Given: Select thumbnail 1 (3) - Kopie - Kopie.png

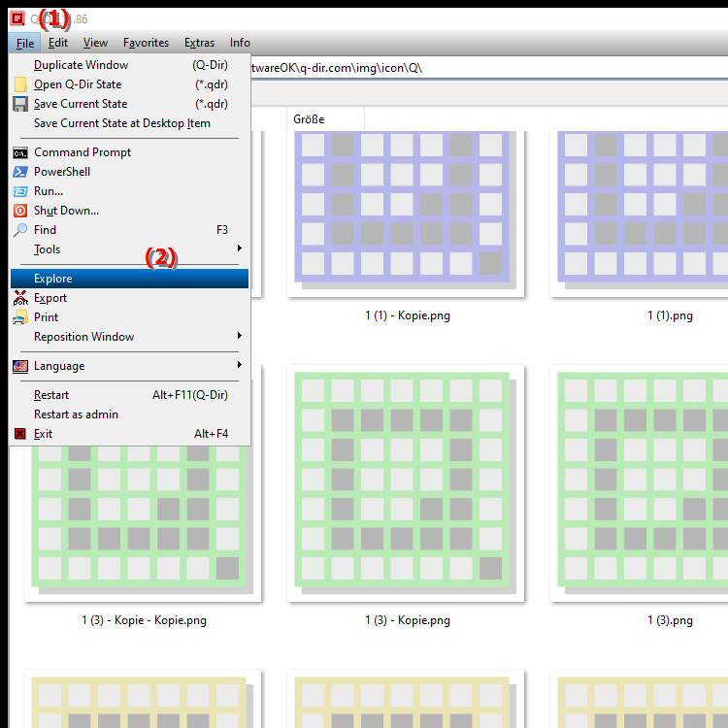Looking at the screenshot, I should [143, 522].
